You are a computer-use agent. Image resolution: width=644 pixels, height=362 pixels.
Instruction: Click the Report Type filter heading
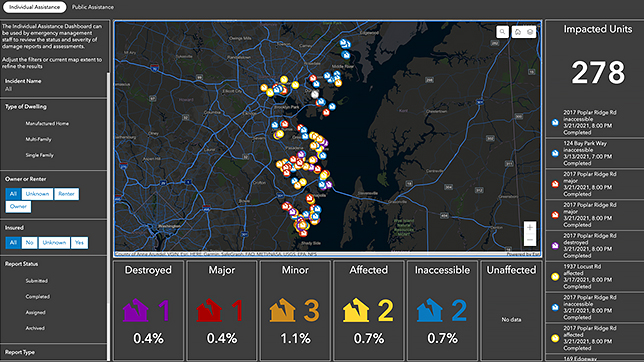(x=20, y=353)
